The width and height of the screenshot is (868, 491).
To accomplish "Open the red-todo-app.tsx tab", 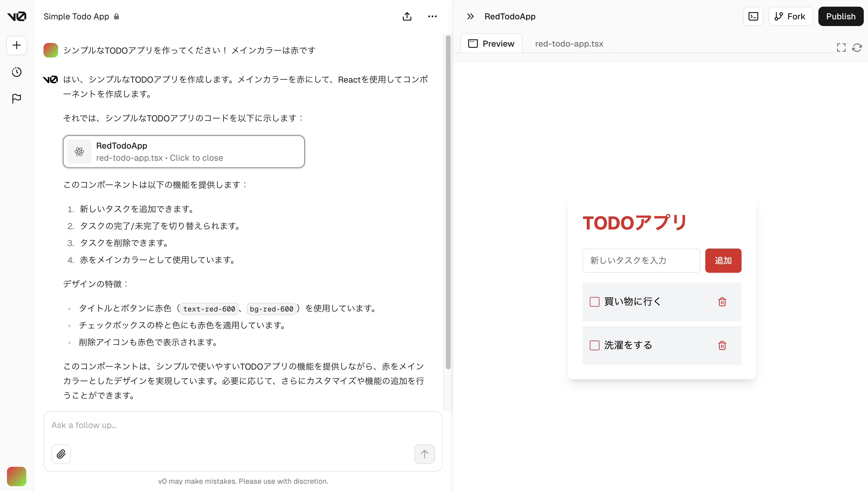I will [569, 44].
